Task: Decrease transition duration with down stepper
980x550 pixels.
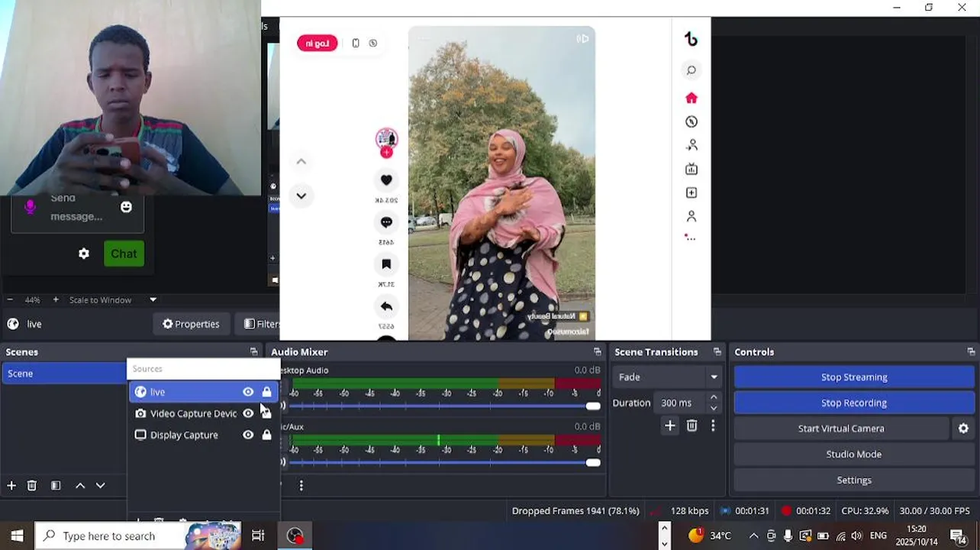Action: pos(714,408)
